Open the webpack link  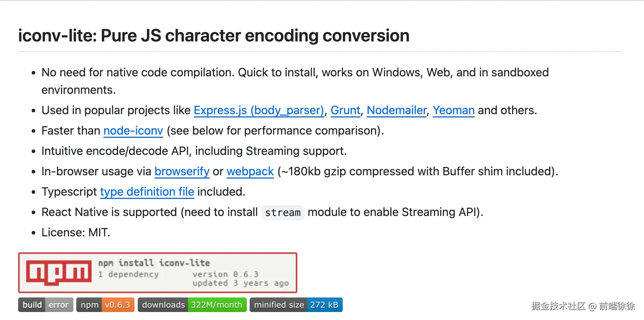pos(250,171)
